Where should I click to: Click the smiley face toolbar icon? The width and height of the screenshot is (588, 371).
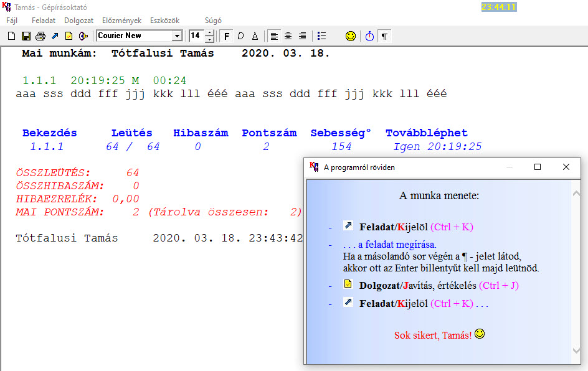pyautogui.click(x=351, y=36)
